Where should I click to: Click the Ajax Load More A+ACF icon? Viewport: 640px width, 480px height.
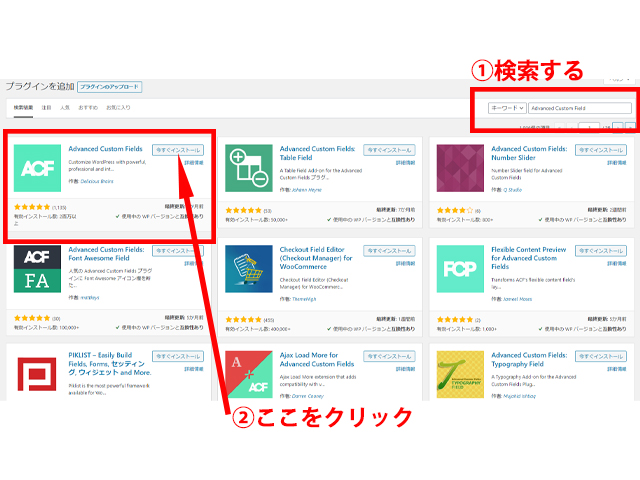tap(249, 374)
